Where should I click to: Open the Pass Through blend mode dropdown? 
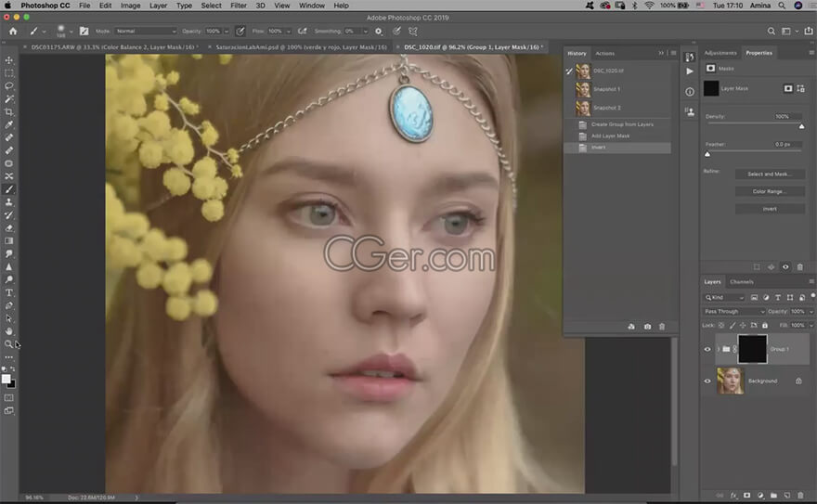click(733, 311)
